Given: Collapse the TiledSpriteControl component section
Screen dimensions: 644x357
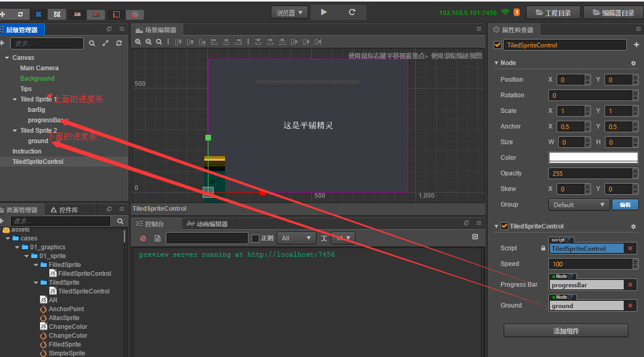Looking at the screenshot, I should pos(496,226).
